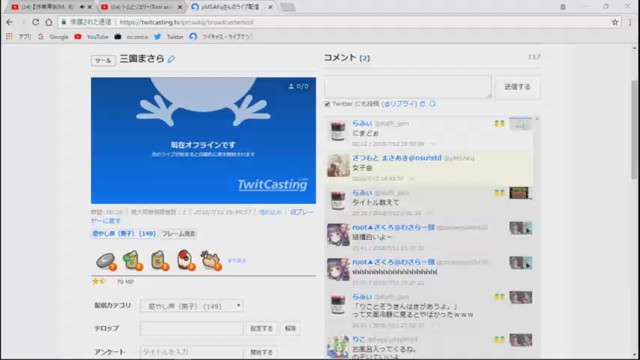Click into the comment text box
Screen dimensions: 640x360
pyautogui.click(x=408, y=87)
